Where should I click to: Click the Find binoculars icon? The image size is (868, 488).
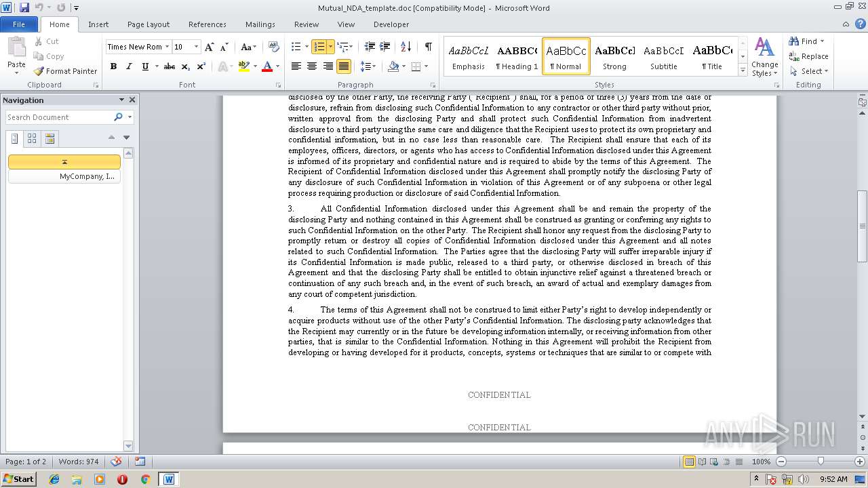794,41
